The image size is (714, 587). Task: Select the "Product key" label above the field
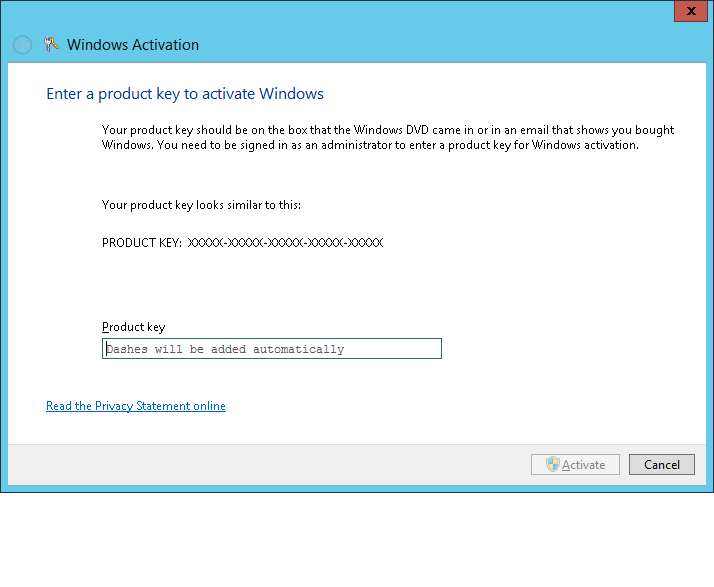pyautogui.click(x=133, y=327)
